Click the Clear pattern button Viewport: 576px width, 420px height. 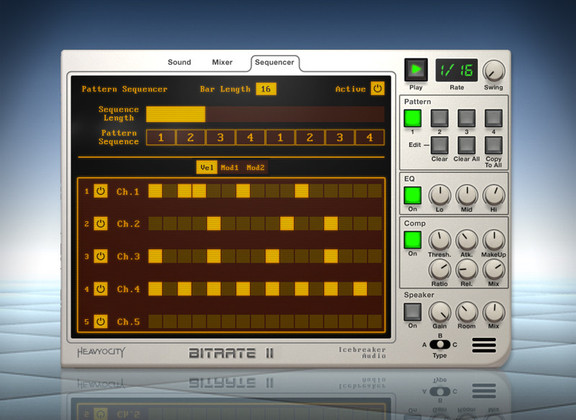point(439,145)
